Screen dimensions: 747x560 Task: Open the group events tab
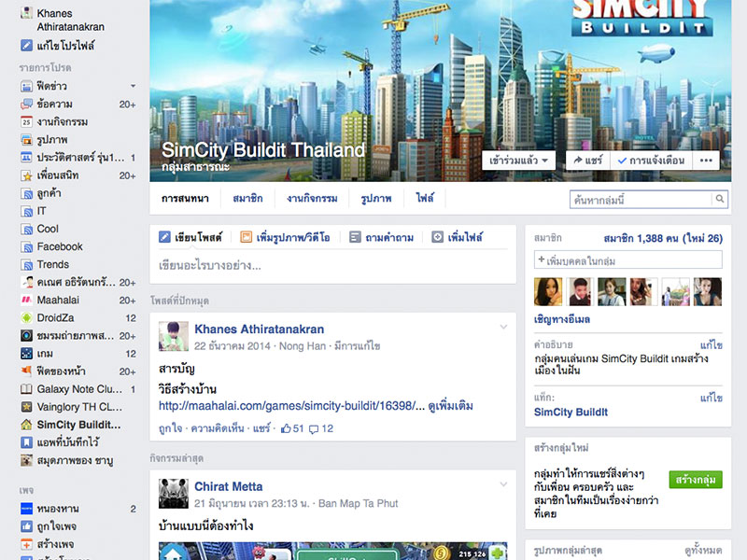coord(312,199)
